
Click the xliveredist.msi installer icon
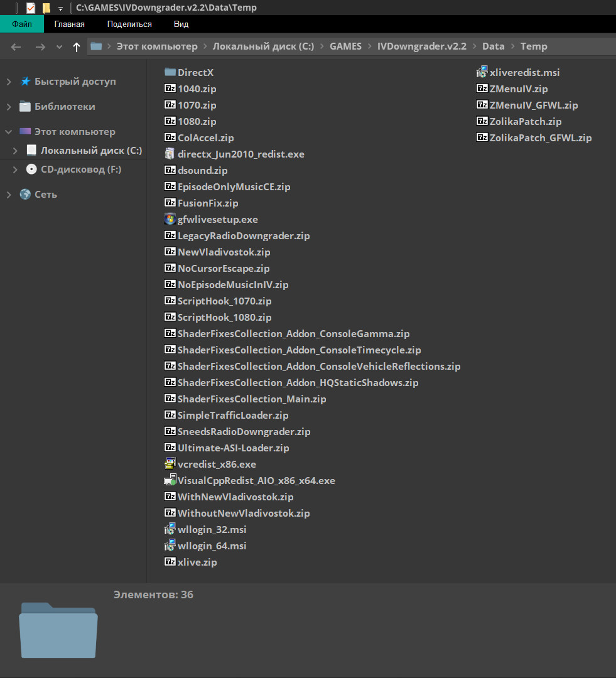pyautogui.click(x=482, y=72)
